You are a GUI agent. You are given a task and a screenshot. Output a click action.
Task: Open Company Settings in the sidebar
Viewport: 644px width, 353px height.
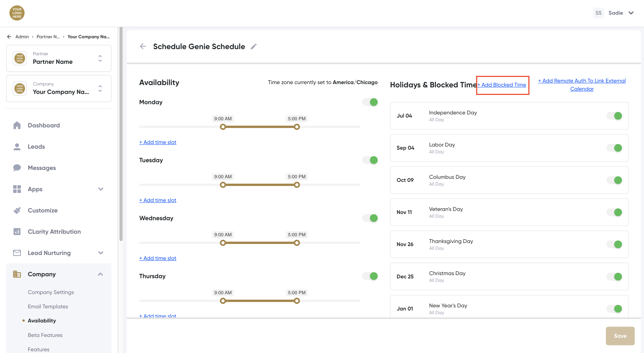pos(51,292)
